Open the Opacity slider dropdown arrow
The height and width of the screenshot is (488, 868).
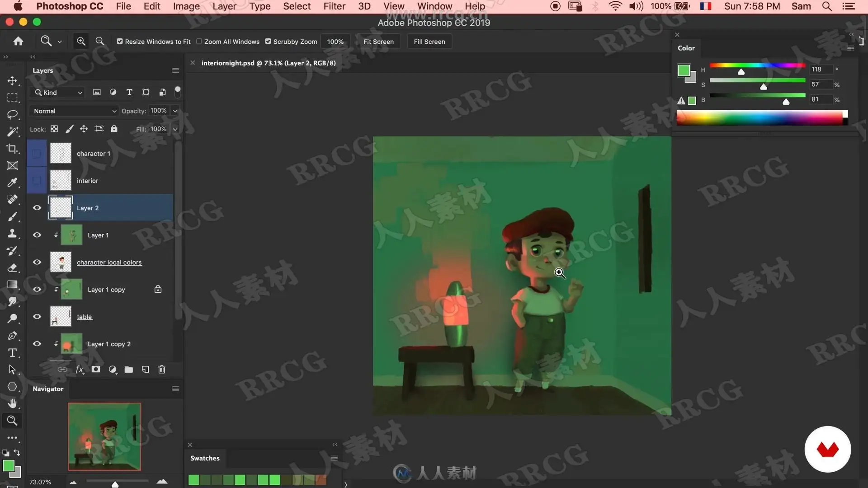175,111
